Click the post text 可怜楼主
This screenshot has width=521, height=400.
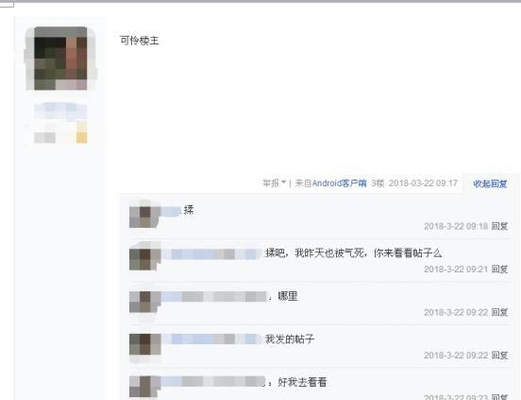point(139,41)
